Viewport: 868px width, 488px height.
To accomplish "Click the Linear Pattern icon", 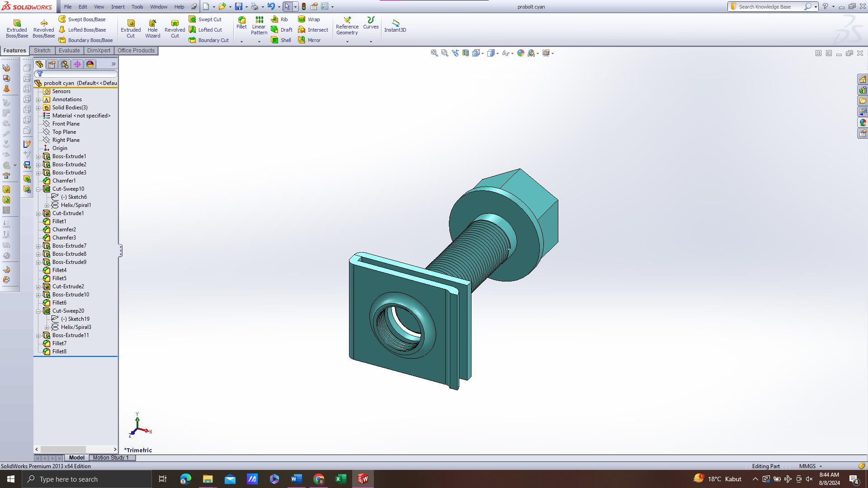I will coord(259,25).
